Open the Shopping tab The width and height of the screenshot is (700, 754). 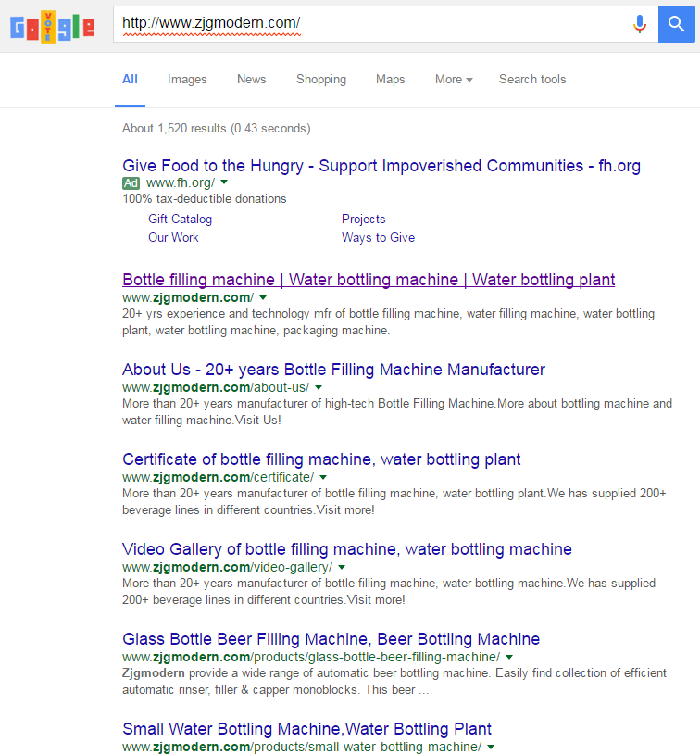tap(321, 80)
